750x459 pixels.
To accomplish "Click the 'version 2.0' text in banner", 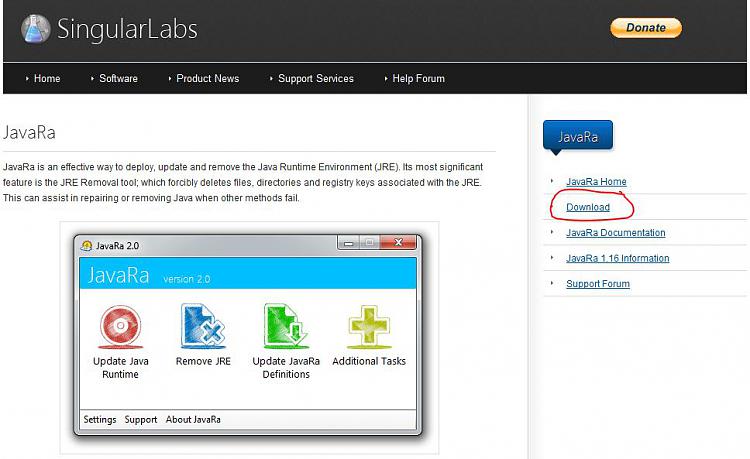I will point(187,279).
